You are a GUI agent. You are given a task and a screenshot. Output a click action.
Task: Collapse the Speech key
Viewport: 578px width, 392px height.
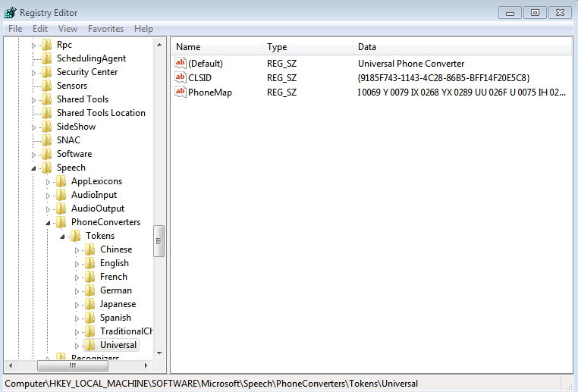click(x=33, y=168)
